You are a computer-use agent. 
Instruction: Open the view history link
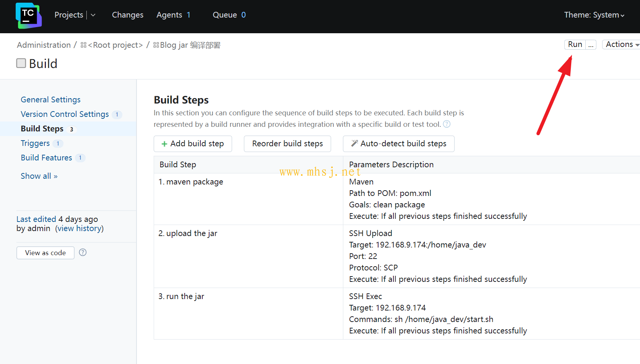[x=79, y=228]
